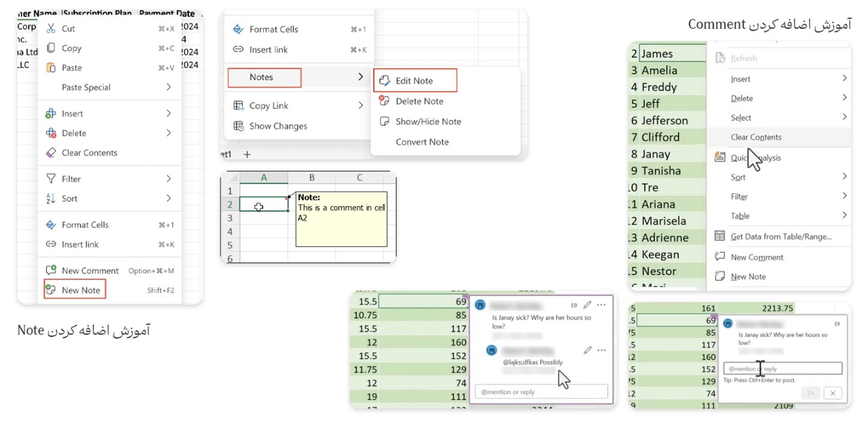Expand the Notes submenu arrow
868x434 pixels.
pyautogui.click(x=360, y=77)
